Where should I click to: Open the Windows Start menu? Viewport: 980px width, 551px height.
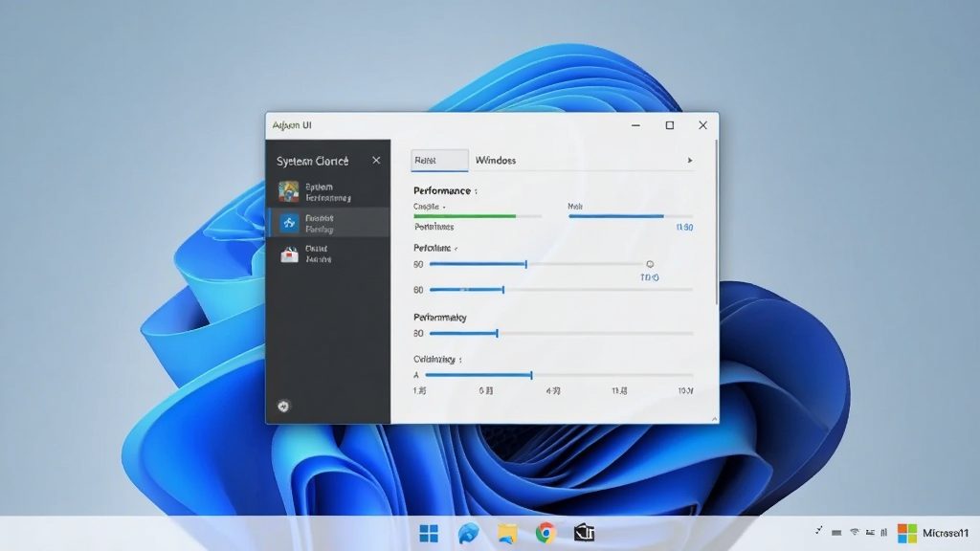point(429,534)
